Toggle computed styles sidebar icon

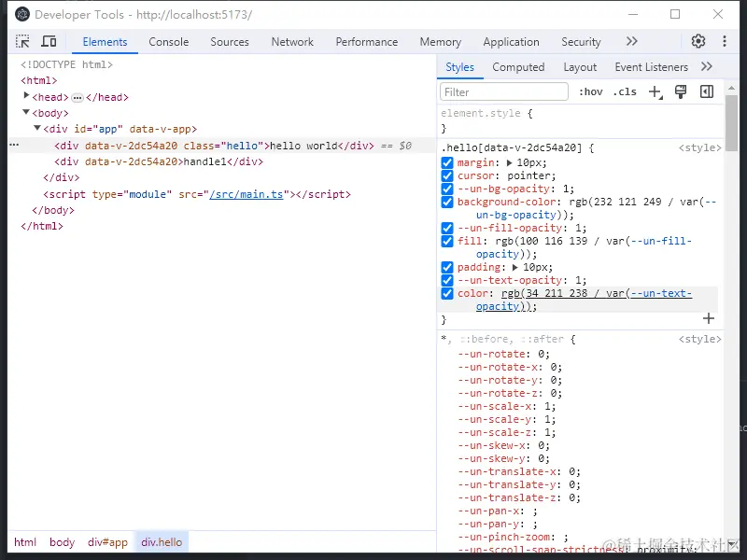pos(707,91)
